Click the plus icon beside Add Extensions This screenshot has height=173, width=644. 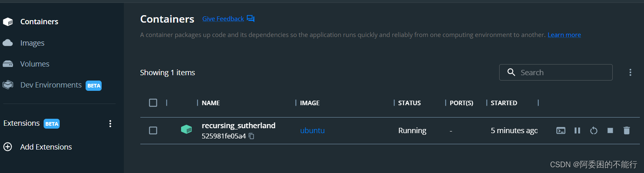click(x=7, y=147)
